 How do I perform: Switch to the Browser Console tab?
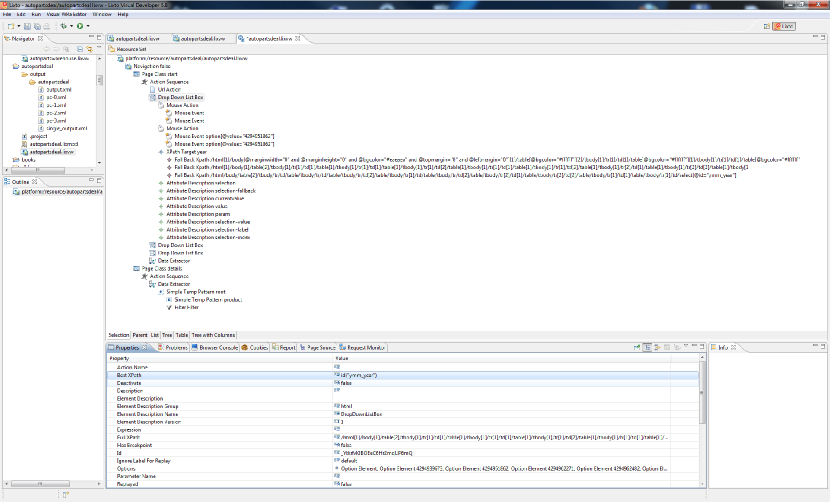(214, 347)
